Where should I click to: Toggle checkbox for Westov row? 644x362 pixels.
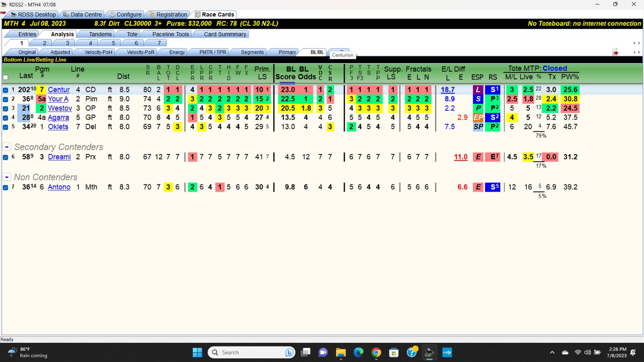6,109
